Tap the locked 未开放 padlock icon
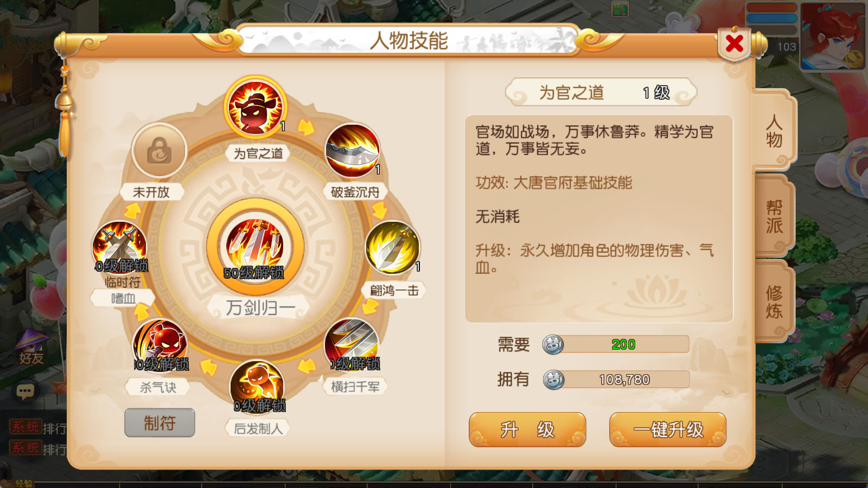The width and height of the screenshot is (868, 488). tap(159, 150)
